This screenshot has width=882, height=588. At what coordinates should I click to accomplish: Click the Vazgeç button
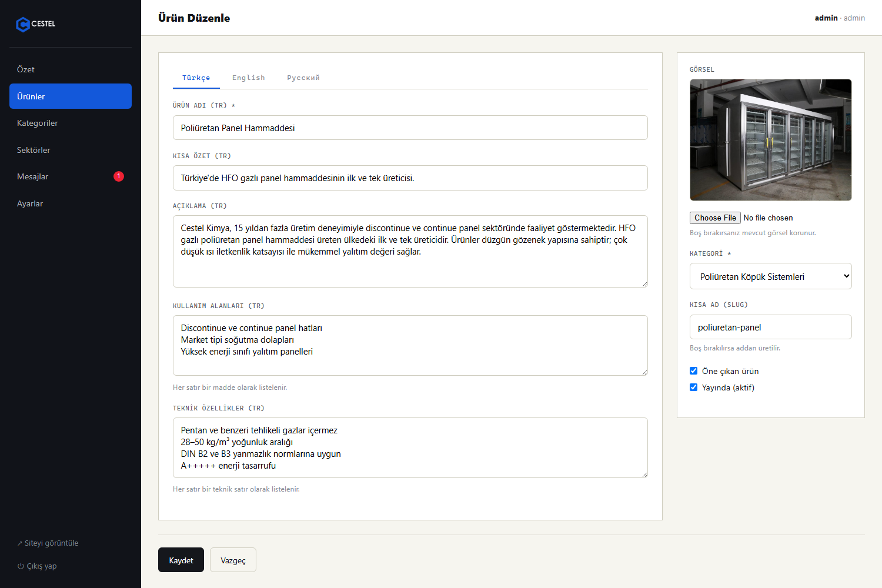pos(233,560)
